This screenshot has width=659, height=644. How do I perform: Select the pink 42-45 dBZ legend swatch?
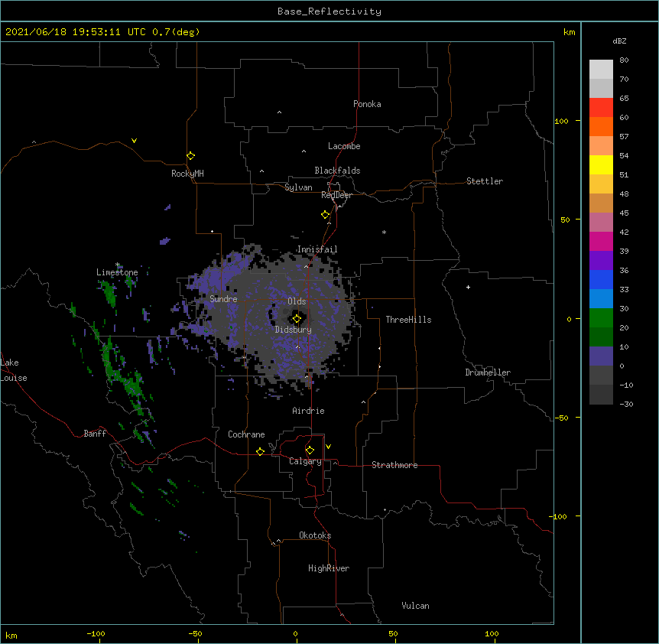pyautogui.click(x=601, y=223)
